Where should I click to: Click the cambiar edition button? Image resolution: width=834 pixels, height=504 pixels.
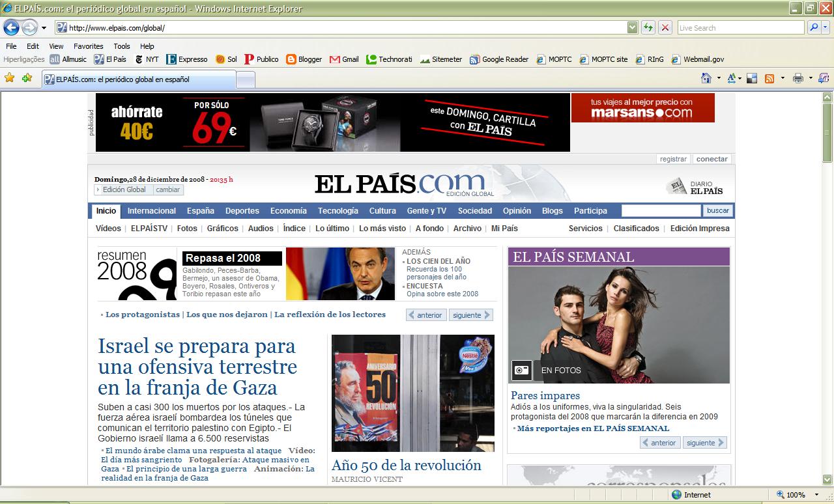pyautogui.click(x=167, y=190)
